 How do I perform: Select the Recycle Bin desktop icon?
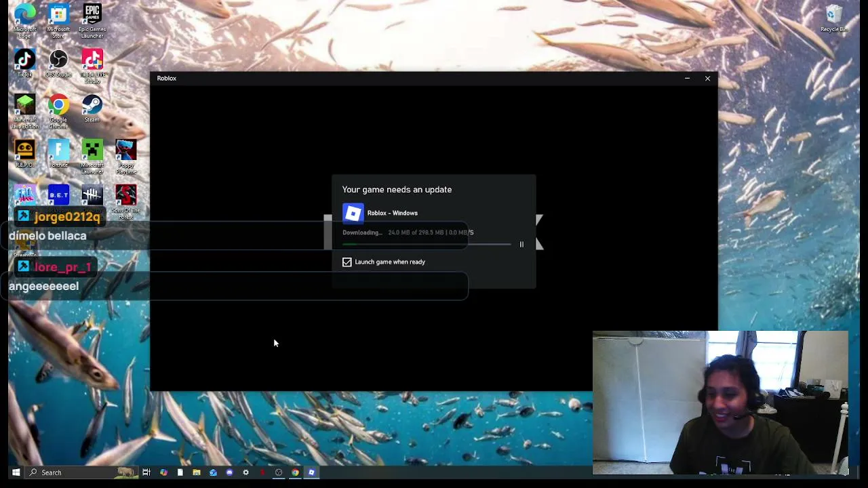point(834,19)
